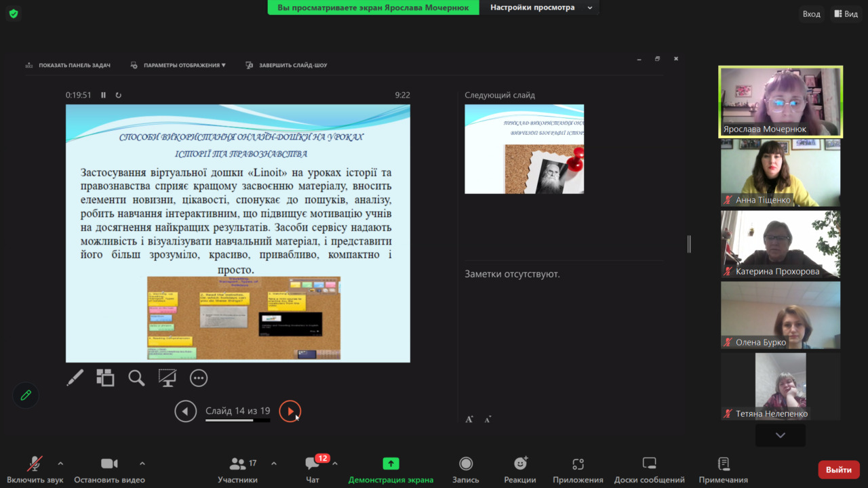Decrease notes text size
This screenshot has width=868, height=488.
[x=488, y=420]
